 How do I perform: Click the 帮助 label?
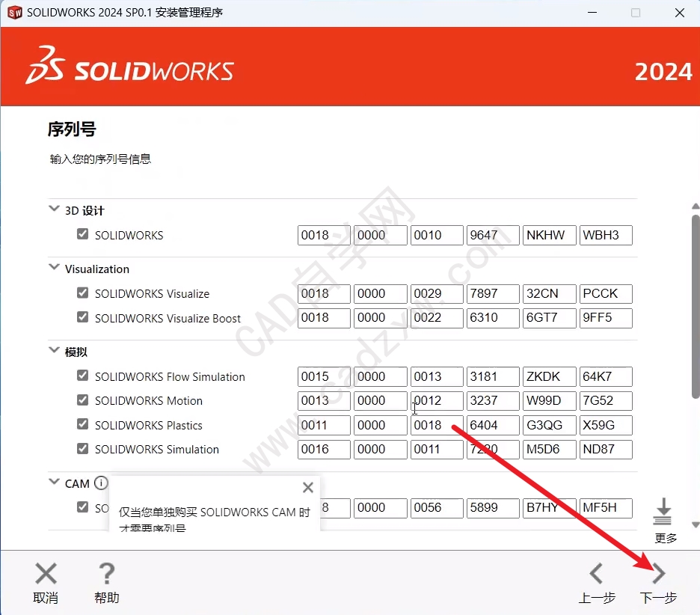click(107, 598)
